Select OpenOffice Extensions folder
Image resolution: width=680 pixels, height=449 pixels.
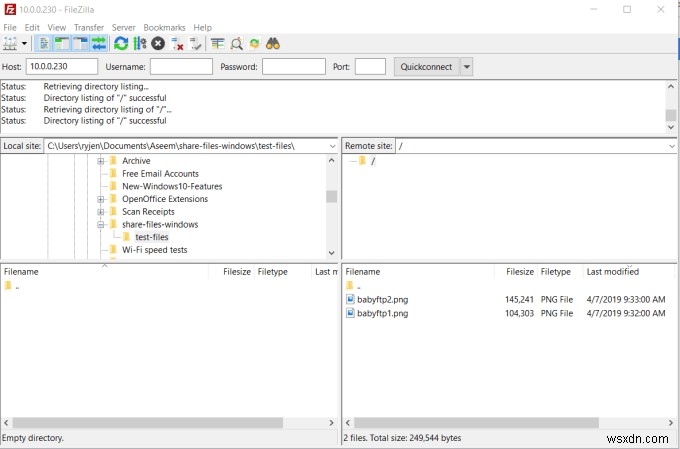tap(165, 199)
